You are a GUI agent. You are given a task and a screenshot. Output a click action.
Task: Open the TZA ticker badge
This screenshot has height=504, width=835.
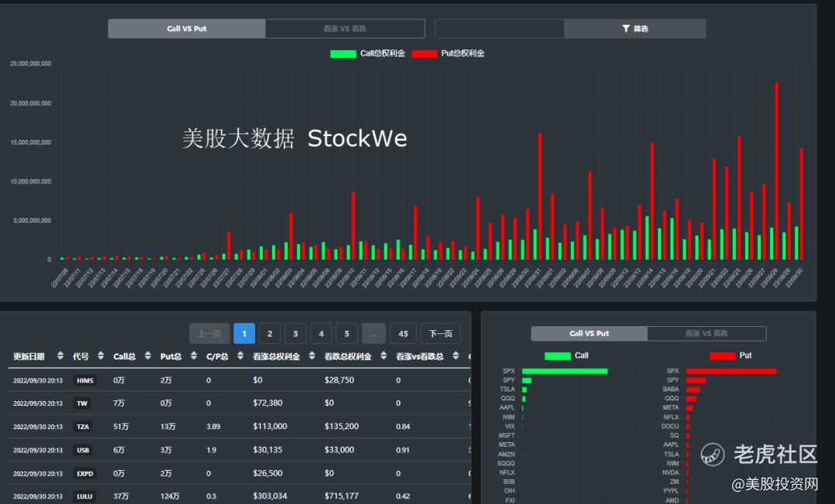coord(83,427)
